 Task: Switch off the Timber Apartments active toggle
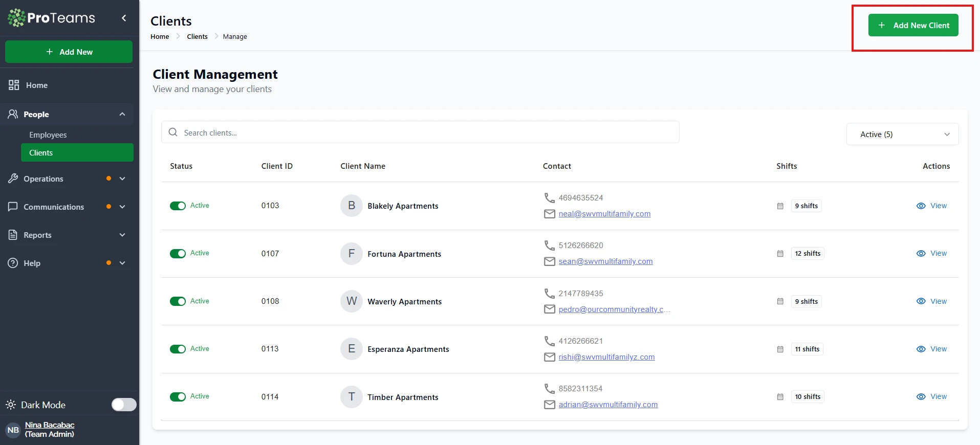point(178,397)
